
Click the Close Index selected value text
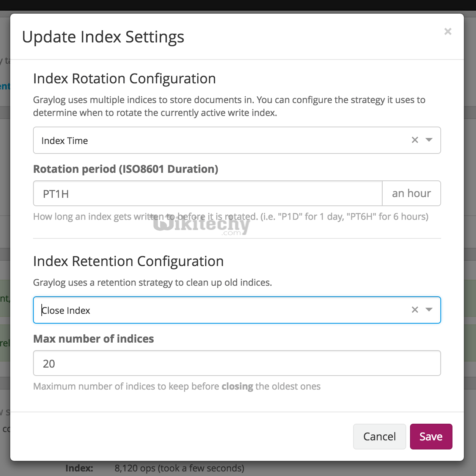(66, 310)
